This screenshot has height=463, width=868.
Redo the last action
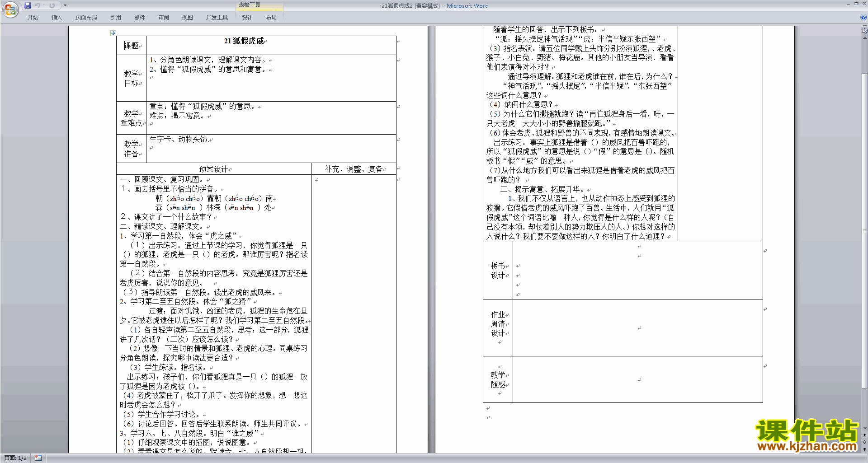point(52,5)
